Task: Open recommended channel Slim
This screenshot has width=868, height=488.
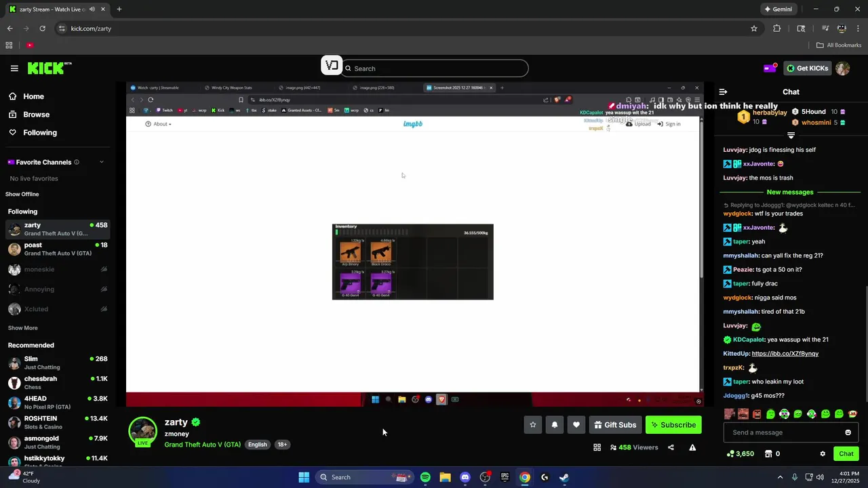Action: [57, 363]
